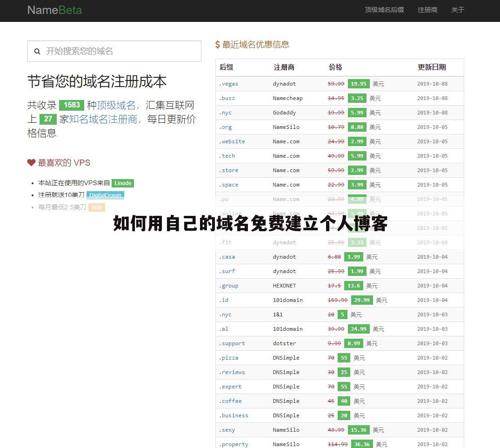
Task: Open the Linode badge link
Action: point(123,183)
